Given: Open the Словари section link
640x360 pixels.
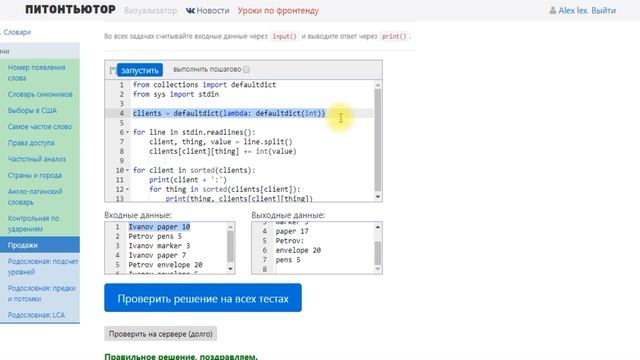Looking at the screenshot, I should (x=17, y=32).
